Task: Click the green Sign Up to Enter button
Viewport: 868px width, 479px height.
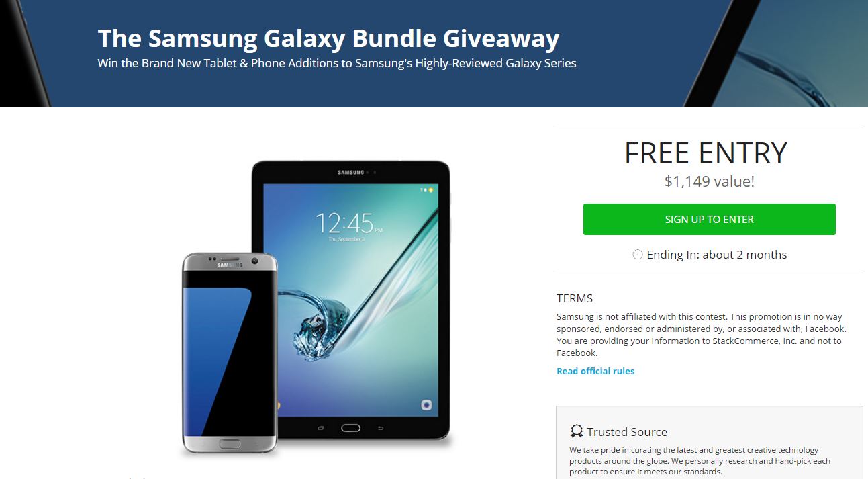Action: (x=709, y=219)
